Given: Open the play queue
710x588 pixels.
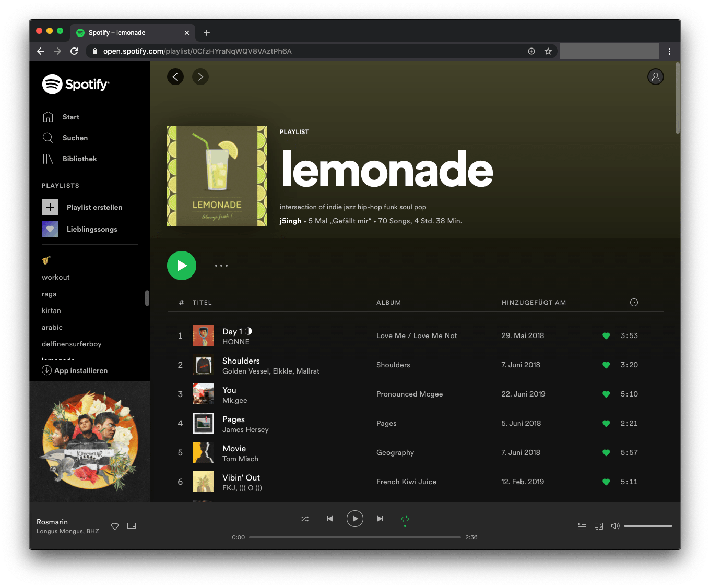Looking at the screenshot, I should 582,526.
